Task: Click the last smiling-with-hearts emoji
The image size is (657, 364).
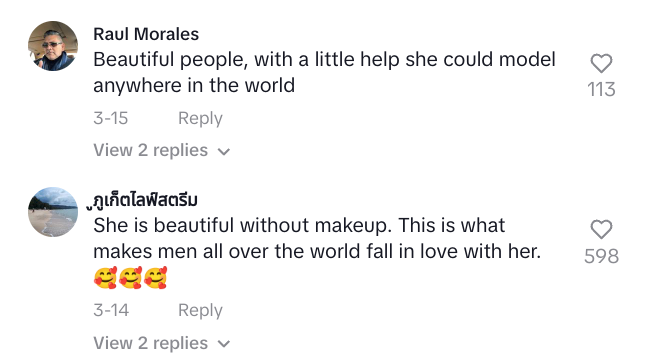Action: 155,277
